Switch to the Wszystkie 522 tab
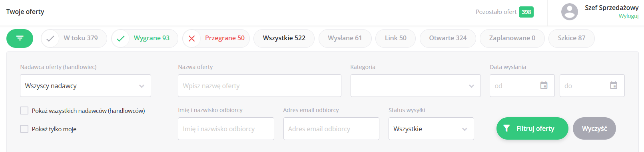 coord(284,38)
